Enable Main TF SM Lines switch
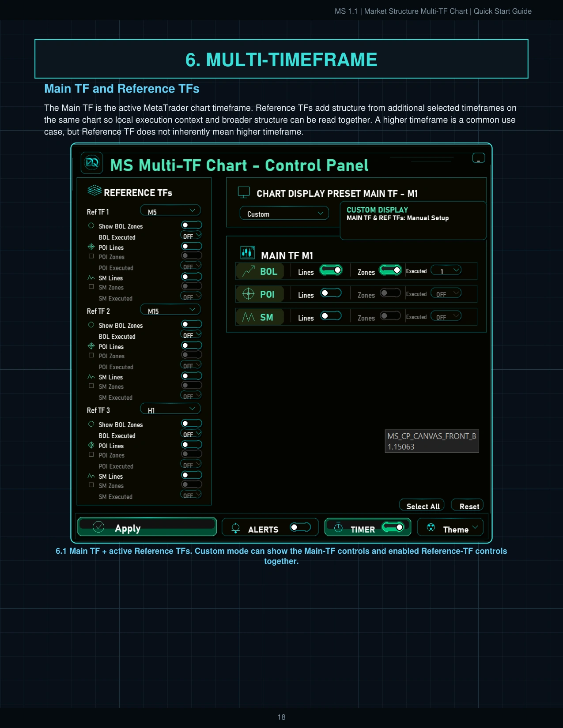This screenshot has height=728, width=563. tap(331, 316)
